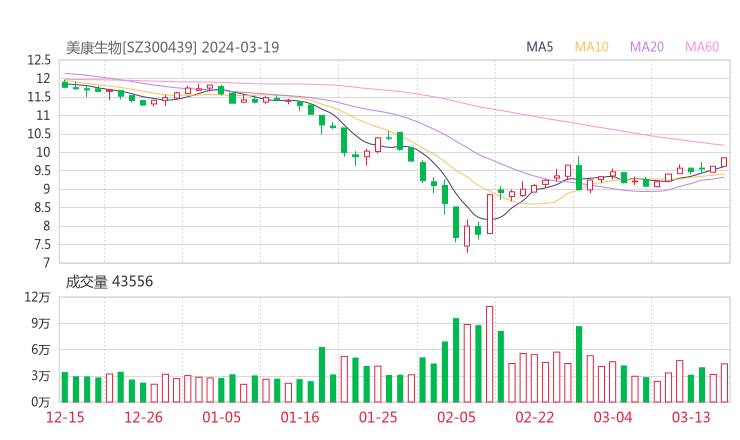Click the 01-25 date label
Viewport: 740px width, 440px height.
pos(378,417)
